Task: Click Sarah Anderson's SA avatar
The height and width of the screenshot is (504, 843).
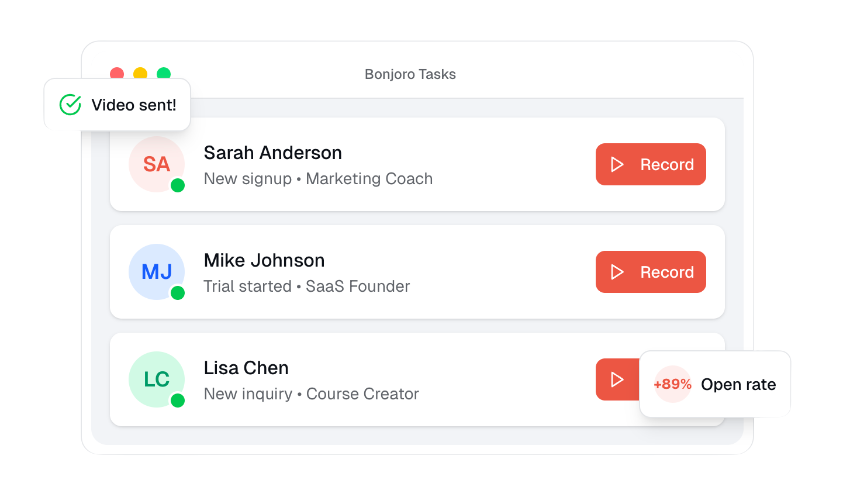Action: 156,164
